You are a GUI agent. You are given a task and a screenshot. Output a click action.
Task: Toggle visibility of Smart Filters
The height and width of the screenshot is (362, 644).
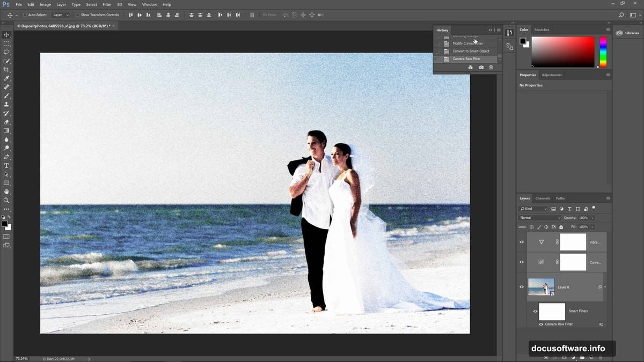click(535, 311)
